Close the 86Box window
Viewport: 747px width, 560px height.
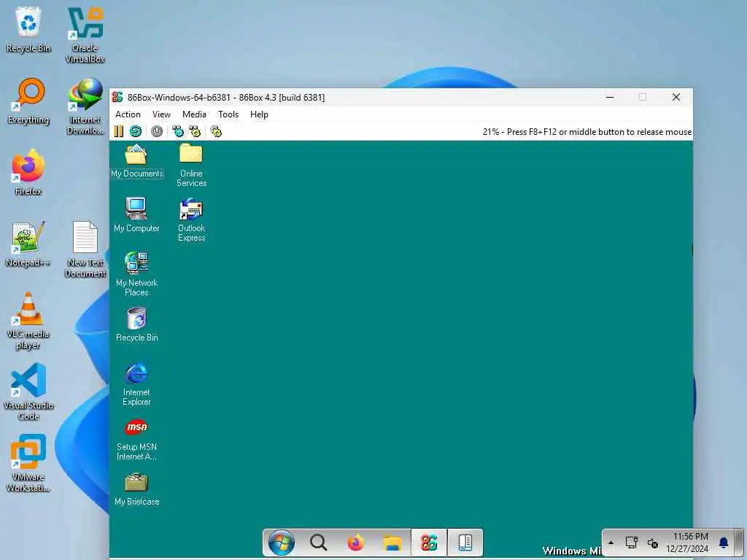tap(676, 97)
